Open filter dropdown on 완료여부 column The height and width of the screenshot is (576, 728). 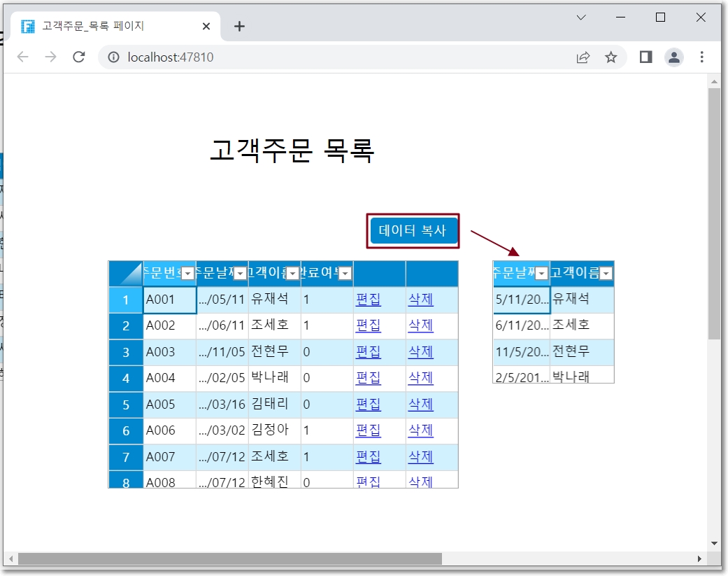pos(345,274)
